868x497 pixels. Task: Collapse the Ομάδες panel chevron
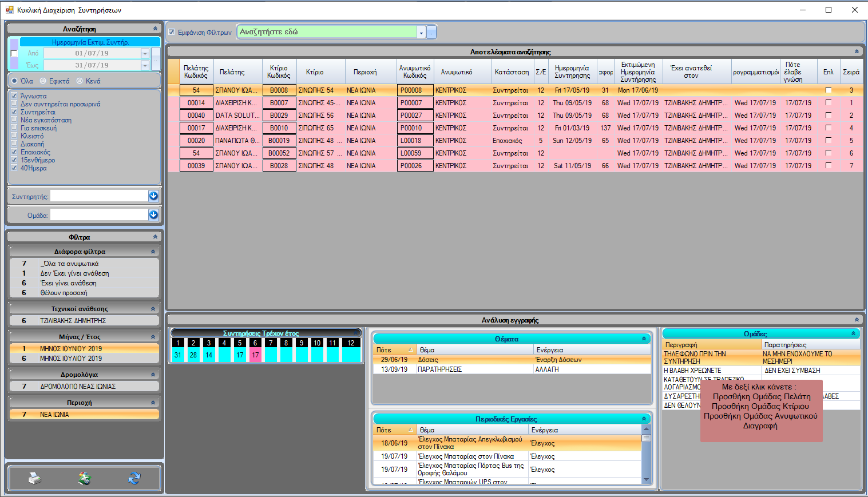(853, 333)
